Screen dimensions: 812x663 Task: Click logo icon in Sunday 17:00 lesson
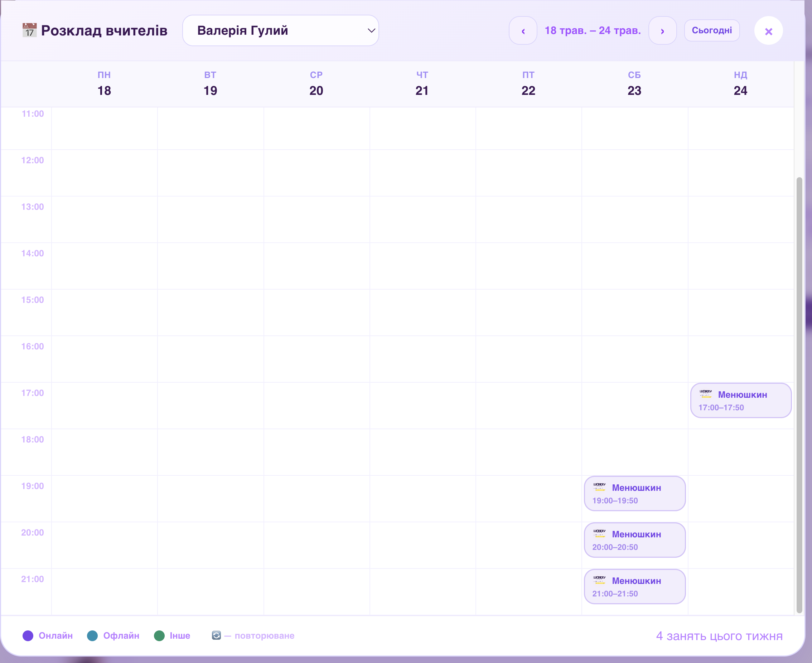click(706, 394)
